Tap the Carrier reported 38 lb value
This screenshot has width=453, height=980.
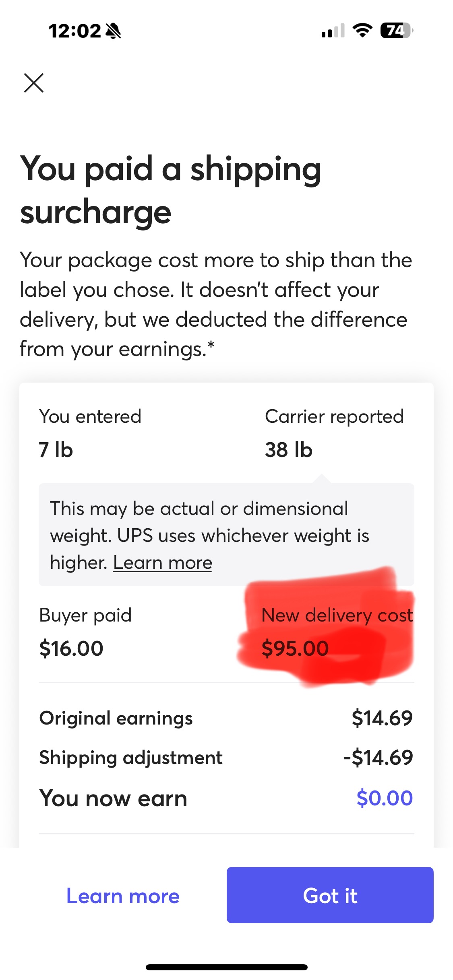point(288,450)
